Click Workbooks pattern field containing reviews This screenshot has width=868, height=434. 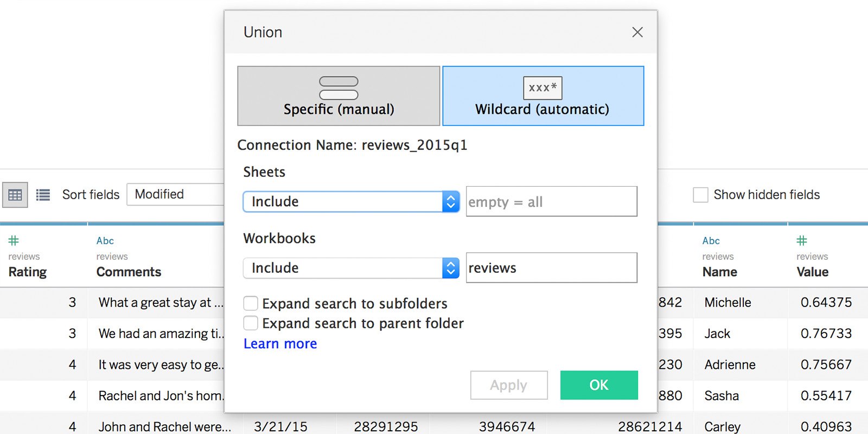click(551, 268)
